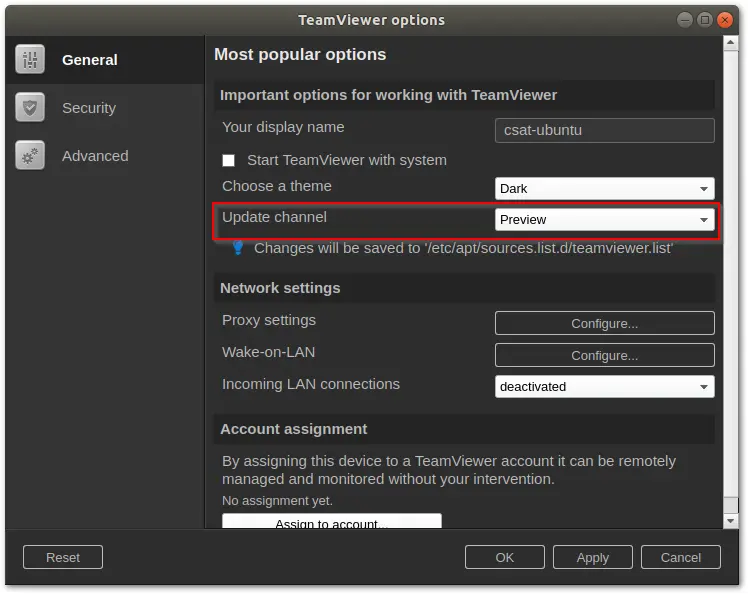Click the 'Changes will be saved to' note
748x594 pixels.
pyautogui.click(x=463, y=248)
